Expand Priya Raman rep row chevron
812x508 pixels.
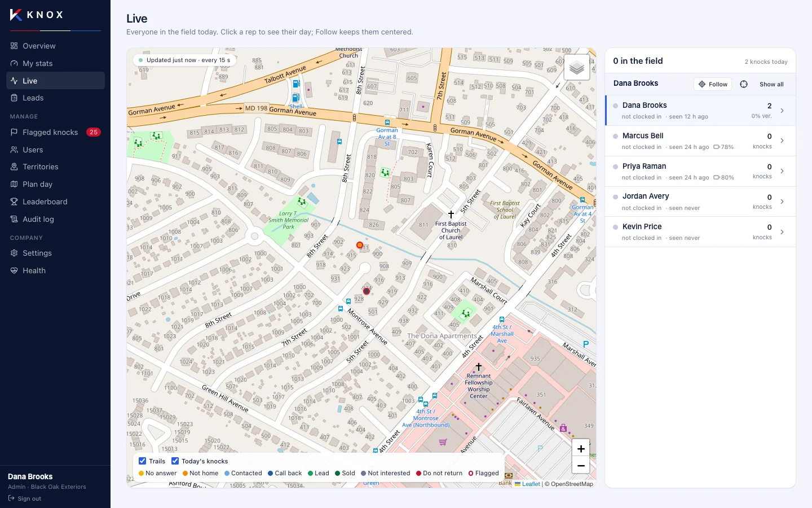coord(782,171)
